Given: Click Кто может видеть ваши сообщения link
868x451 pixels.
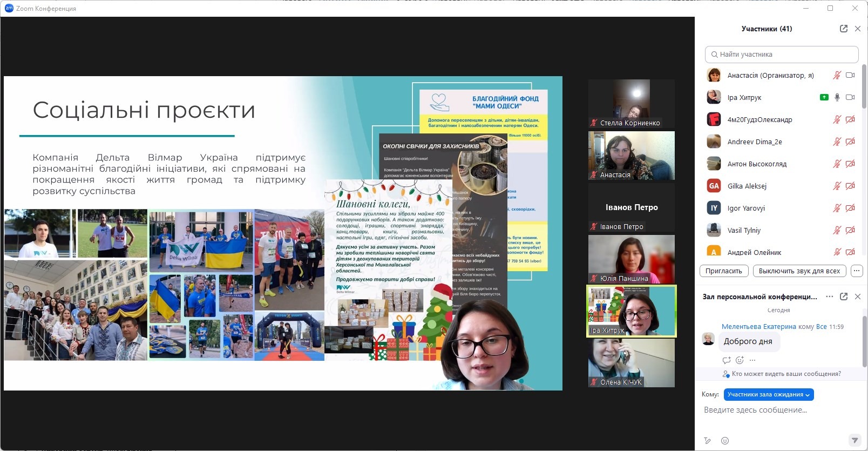Looking at the screenshot, I should [x=786, y=374].
